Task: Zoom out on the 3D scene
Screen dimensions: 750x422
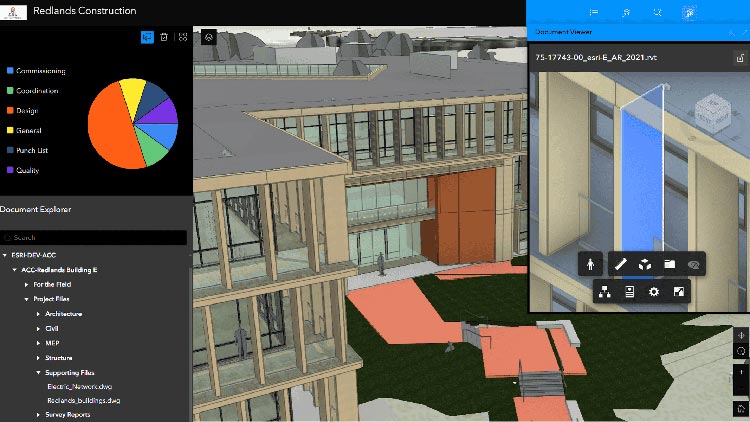Action: point(741,386)
